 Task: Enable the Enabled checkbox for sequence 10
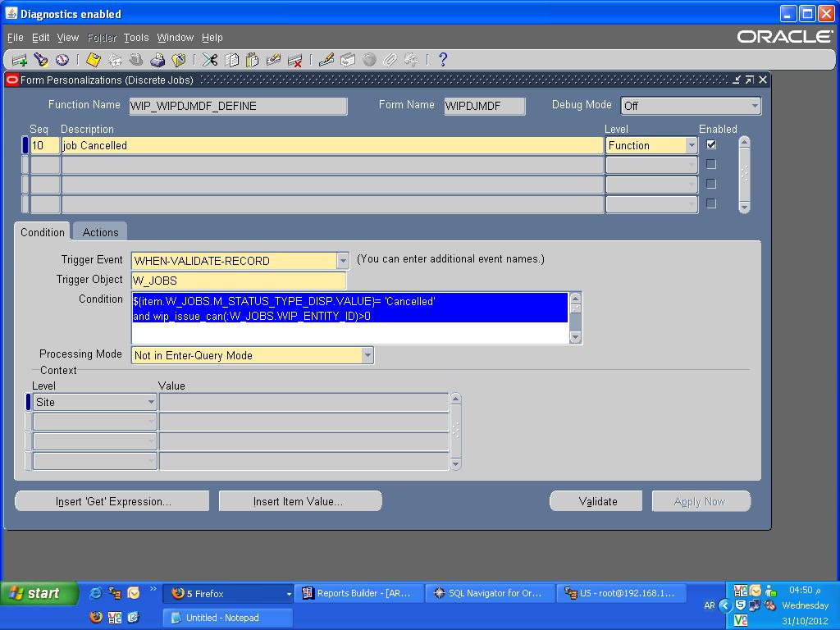tap(710, 144)
